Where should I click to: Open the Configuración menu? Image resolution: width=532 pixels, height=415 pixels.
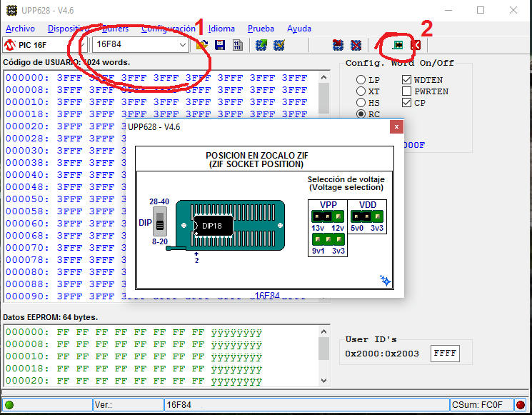point(169,29)
